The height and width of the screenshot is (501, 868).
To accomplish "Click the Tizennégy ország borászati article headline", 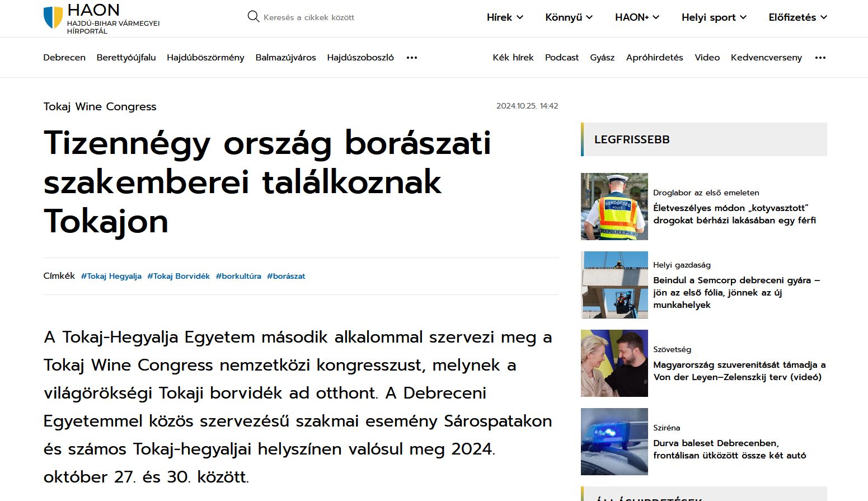I will coord(268,182).
